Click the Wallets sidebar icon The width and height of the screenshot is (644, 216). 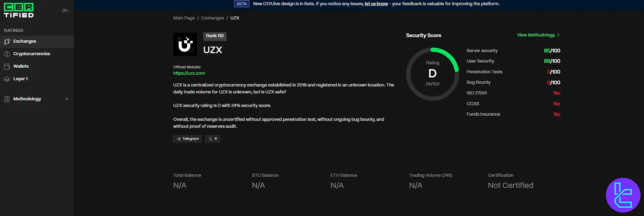click(x=7, y=66)
